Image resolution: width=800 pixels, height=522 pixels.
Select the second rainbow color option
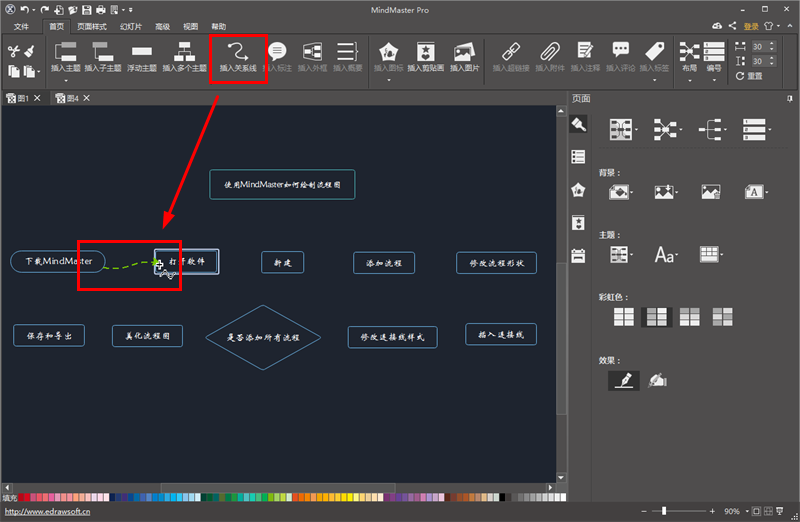[656, 317]
